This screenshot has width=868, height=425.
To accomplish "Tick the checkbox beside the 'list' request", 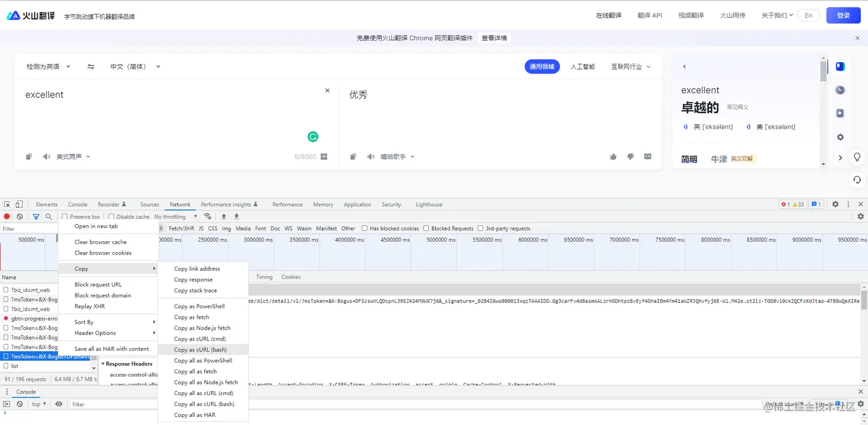I will tap(6, 366).
